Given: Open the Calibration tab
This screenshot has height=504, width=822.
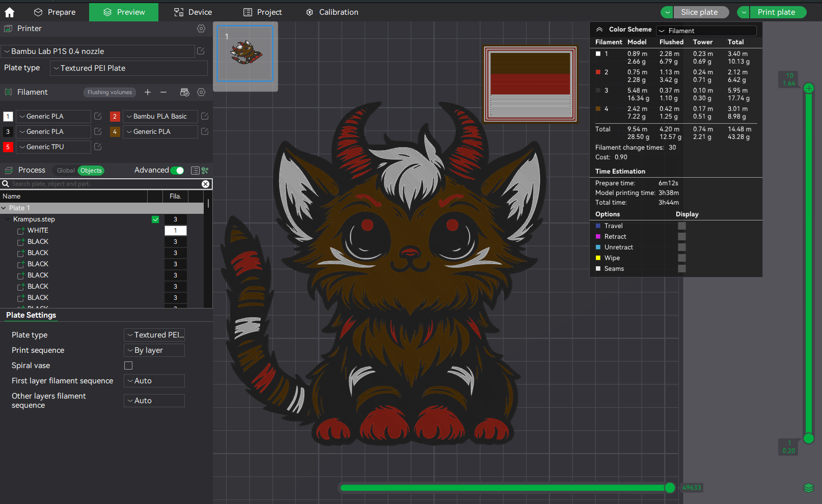Looking at the screenshot, I should click(332, 12).
